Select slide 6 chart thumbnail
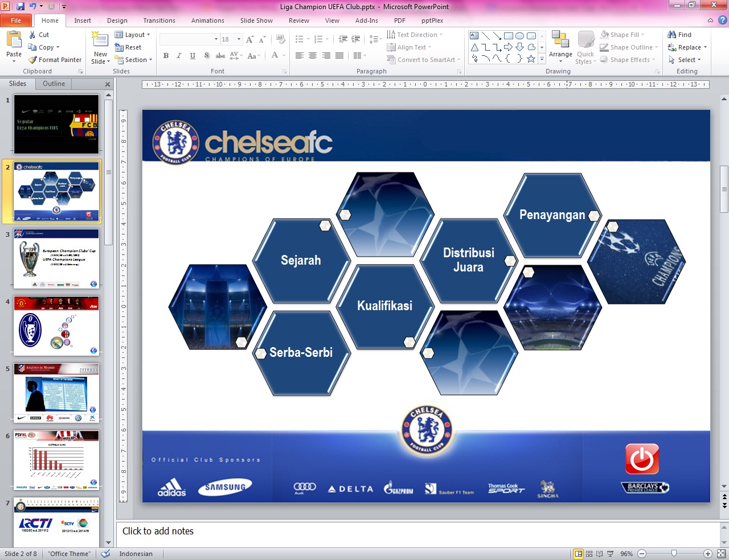The image size is (729, 560). (x=56, y=460)
